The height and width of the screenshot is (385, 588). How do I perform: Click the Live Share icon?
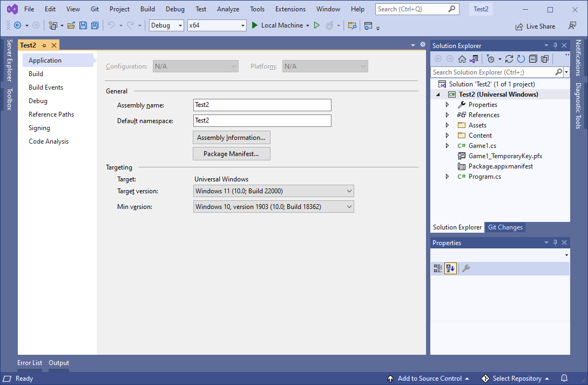point(519,26)
